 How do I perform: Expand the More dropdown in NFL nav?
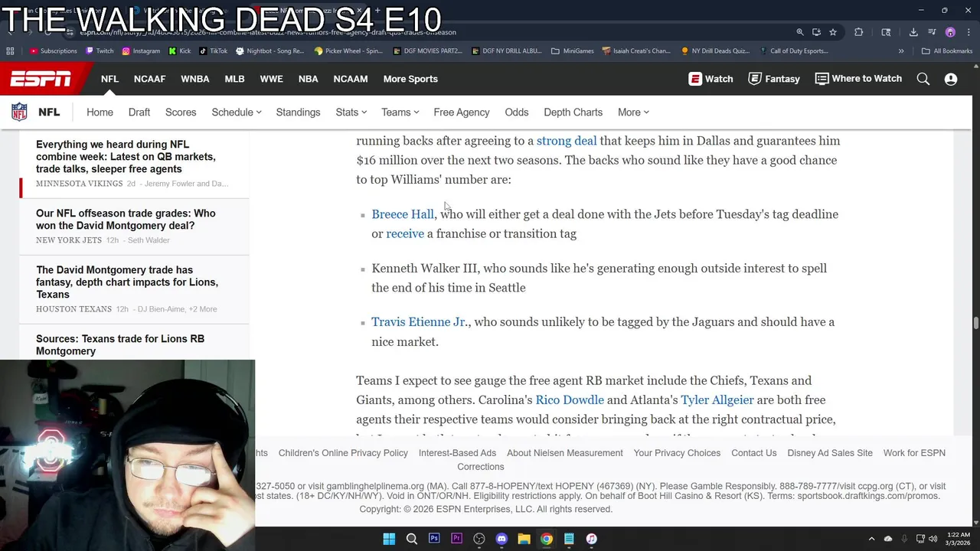(633, 112)
